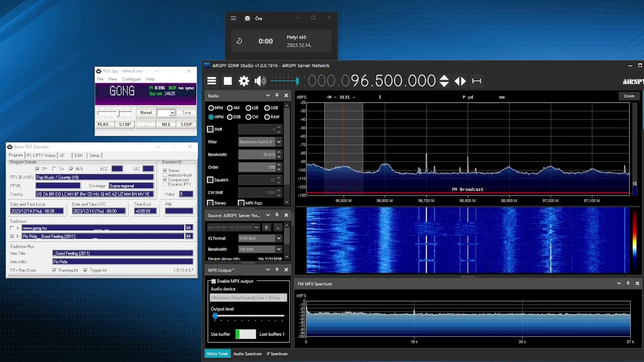Expand the MPX Output panel options chevron
Viewport: 644px width, 362px height.
(268, 270)
